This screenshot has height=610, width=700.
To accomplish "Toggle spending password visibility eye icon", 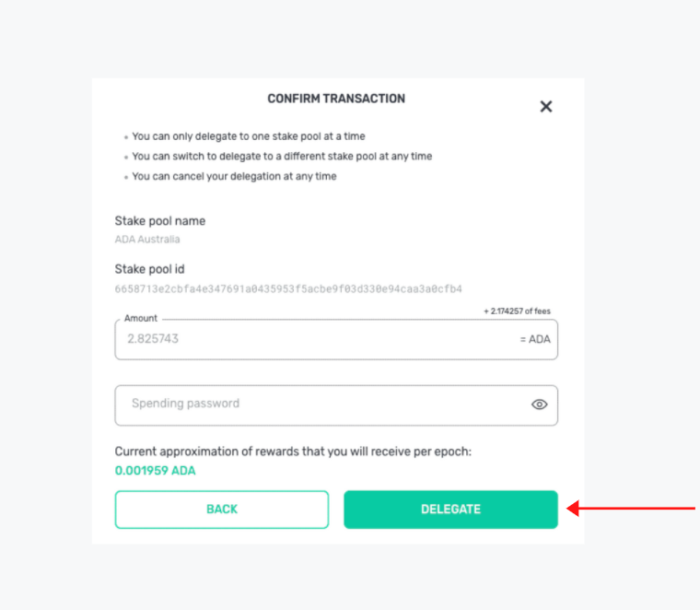I will point(540,405).
